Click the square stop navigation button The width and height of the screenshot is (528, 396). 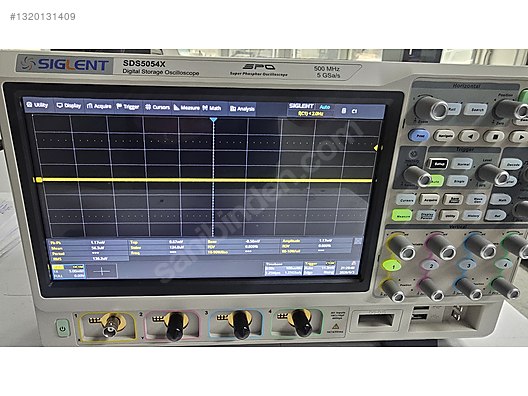(x=495, y=137)
